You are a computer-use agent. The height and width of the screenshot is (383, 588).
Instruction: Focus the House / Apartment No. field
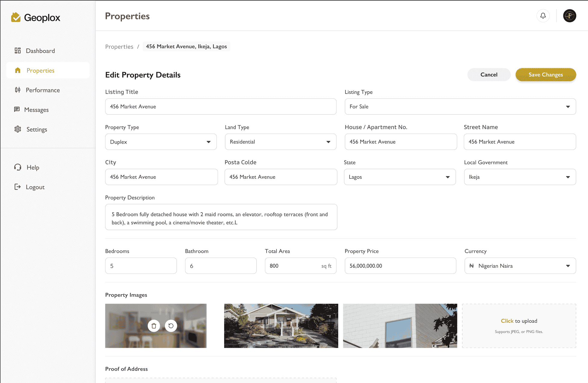(x=401, y=142)
